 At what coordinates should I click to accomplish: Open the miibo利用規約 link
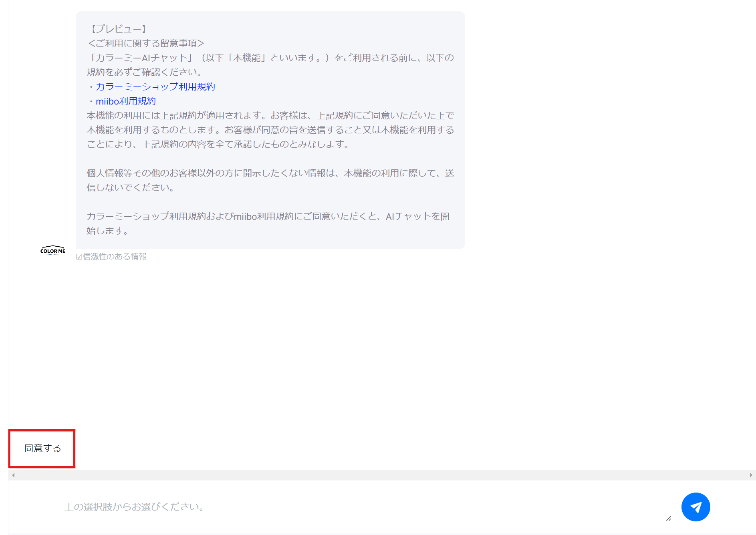tap(127, 101)
